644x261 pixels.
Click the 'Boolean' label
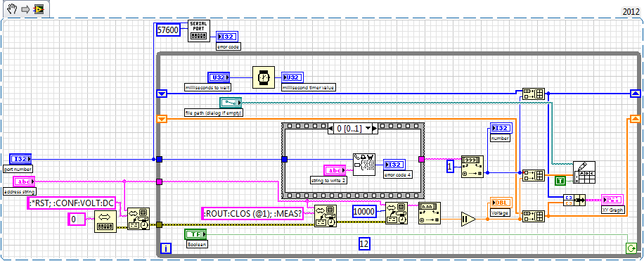(197, 245)
